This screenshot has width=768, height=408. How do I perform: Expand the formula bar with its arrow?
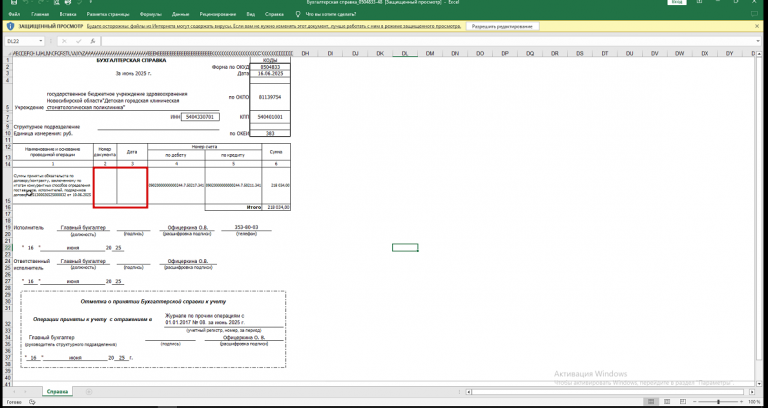point(759,42)
